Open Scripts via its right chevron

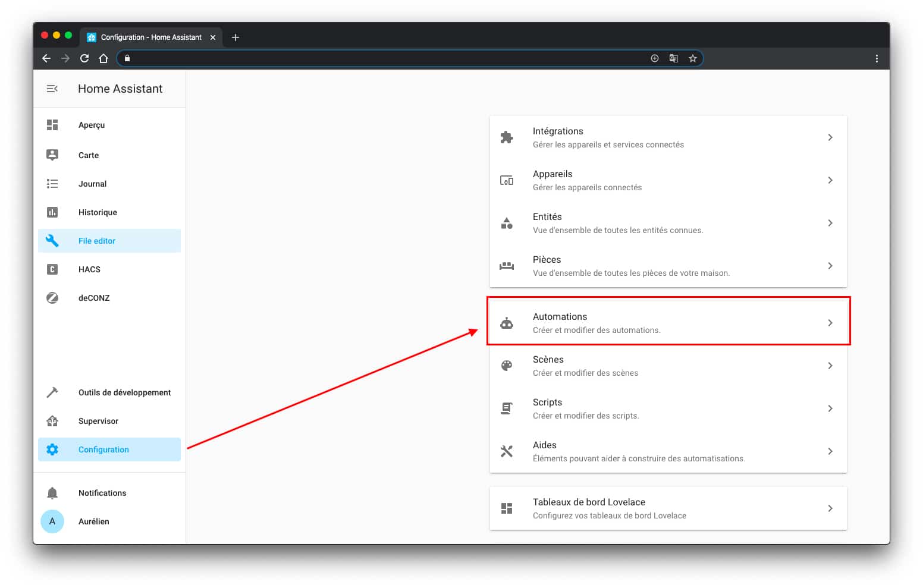tap(830, 408)
